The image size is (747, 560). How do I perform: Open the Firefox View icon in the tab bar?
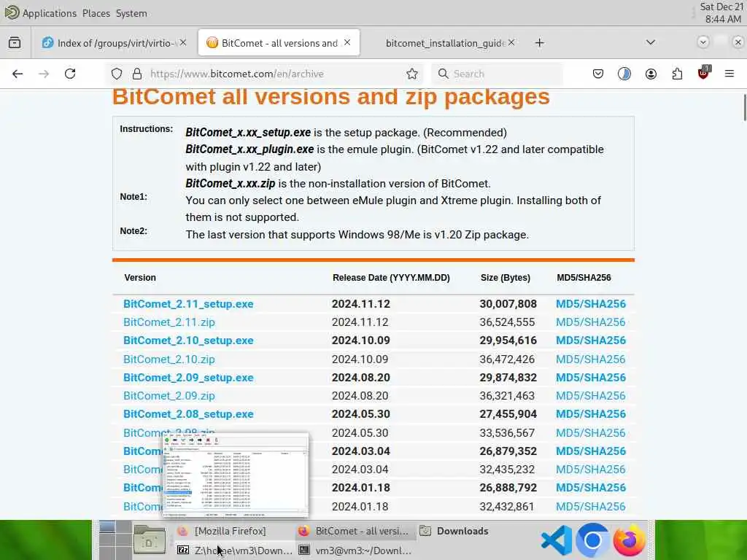point(15,43)
